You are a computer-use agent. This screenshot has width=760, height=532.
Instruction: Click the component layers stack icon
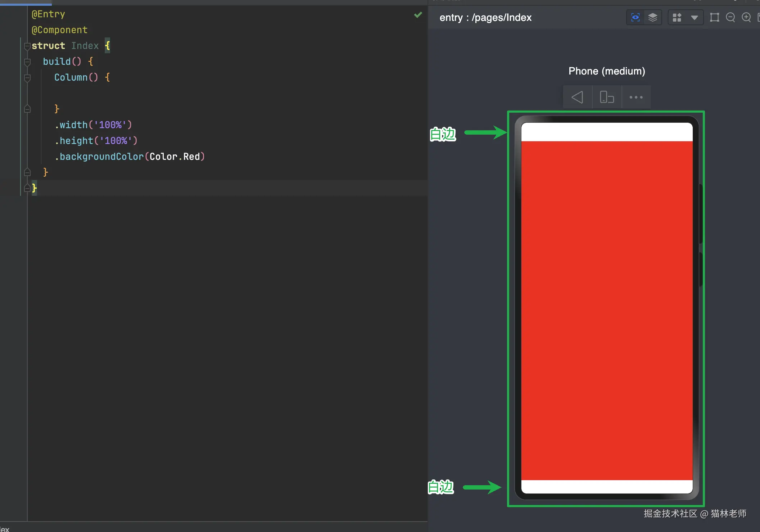click(652, 17)
